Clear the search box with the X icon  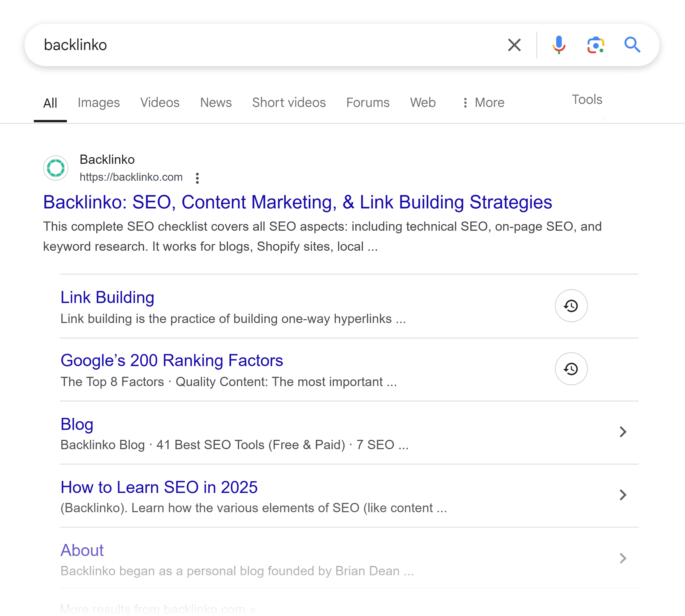pos(514,45)
